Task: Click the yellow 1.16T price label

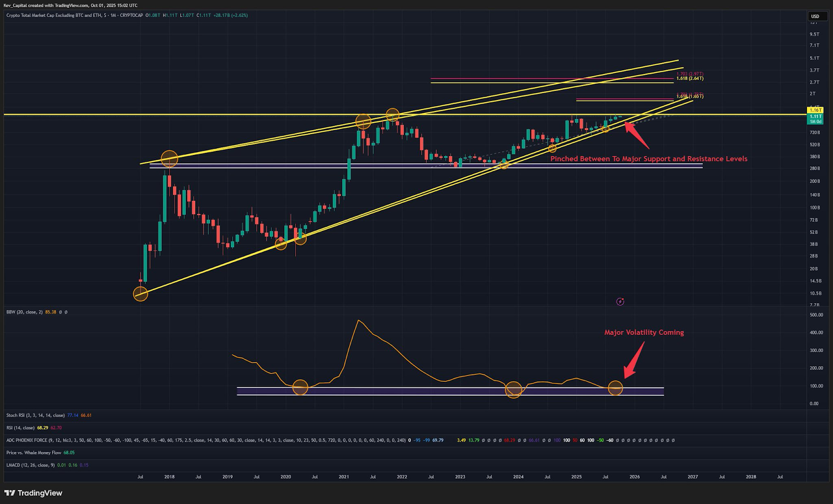Action: (x=815, y=110)
